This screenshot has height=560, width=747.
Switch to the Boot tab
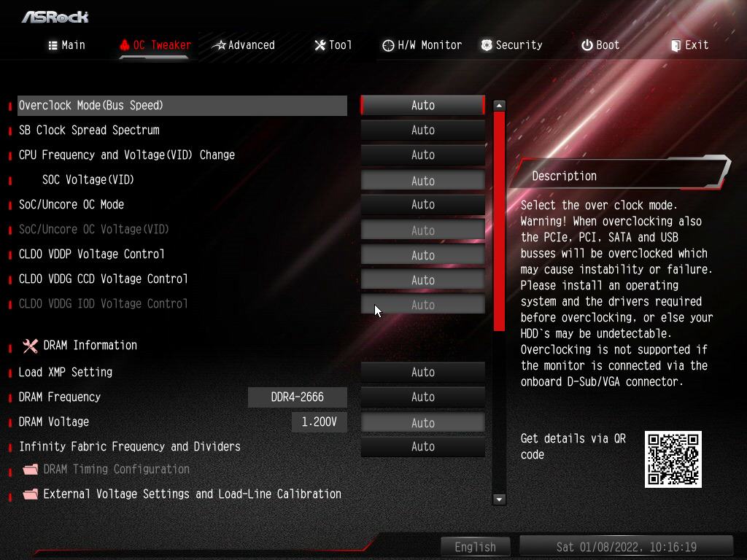coord(600,45)
